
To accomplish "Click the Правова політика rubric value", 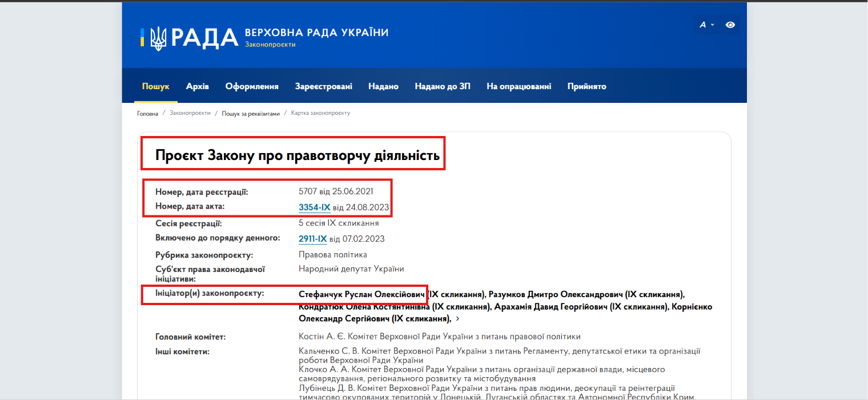I will tap(333, 254).
